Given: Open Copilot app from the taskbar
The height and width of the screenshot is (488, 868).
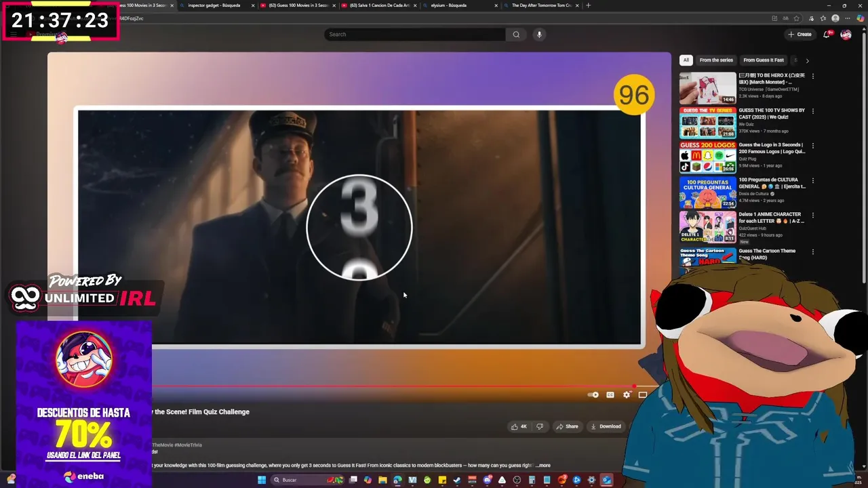Looking at the screenshot, I should coord(368,480).
